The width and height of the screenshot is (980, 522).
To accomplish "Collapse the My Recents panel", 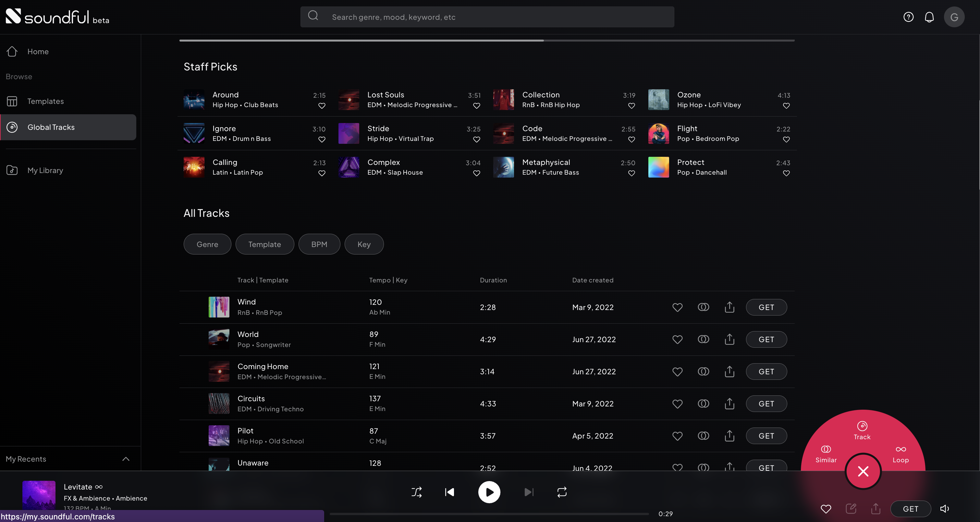I will 126,459.
